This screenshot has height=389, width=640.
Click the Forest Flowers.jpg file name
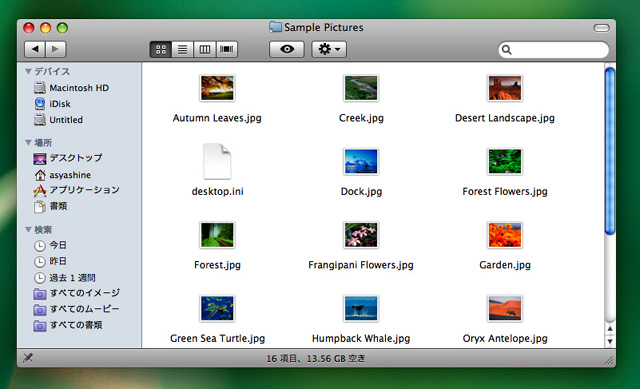tap(505, 191)
